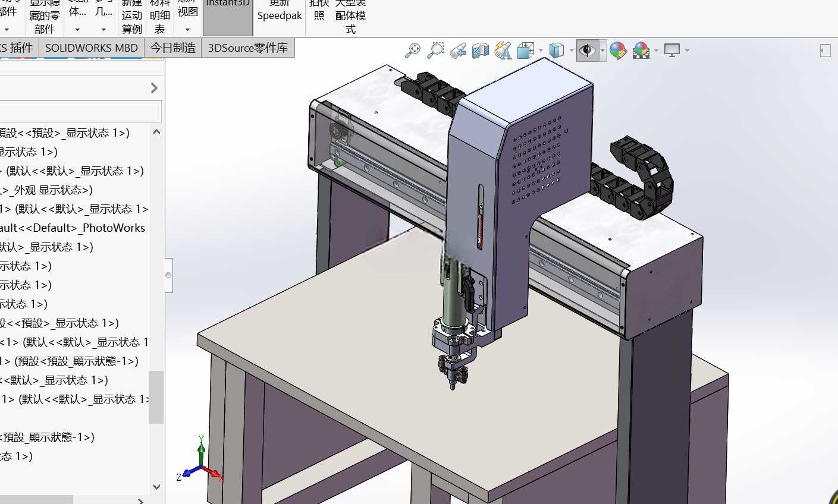This screenshot has width=838, height=504.
Task: Click 新建运动算例 button
Action: [132, 17]
